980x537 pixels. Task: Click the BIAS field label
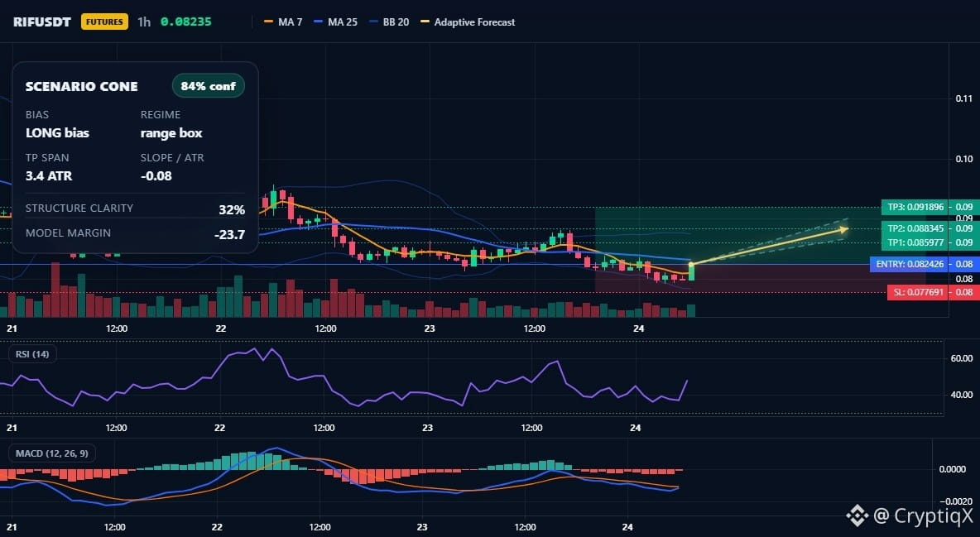coord(37,114)
